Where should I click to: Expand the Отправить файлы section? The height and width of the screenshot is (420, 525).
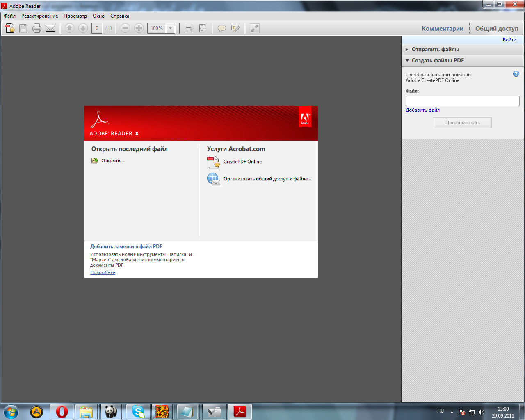463,49
